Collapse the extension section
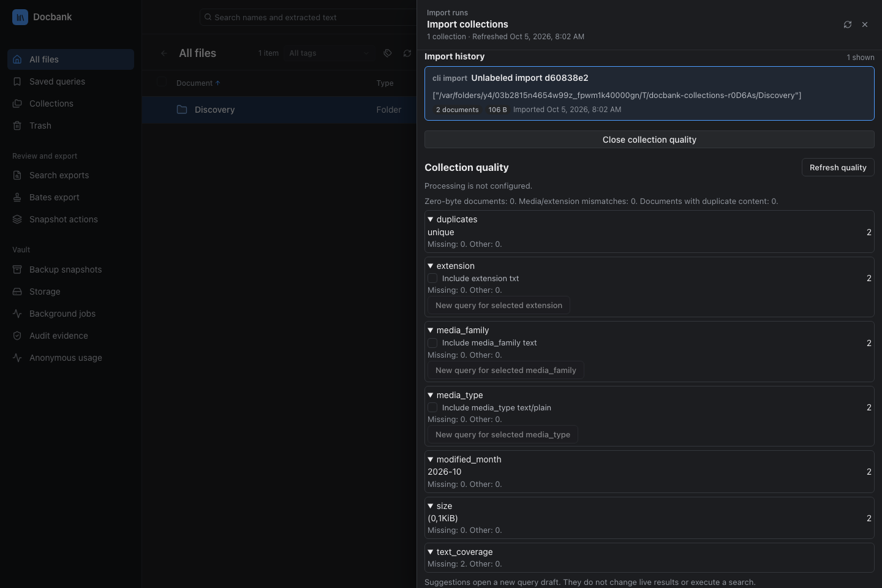 pos(431,266)
